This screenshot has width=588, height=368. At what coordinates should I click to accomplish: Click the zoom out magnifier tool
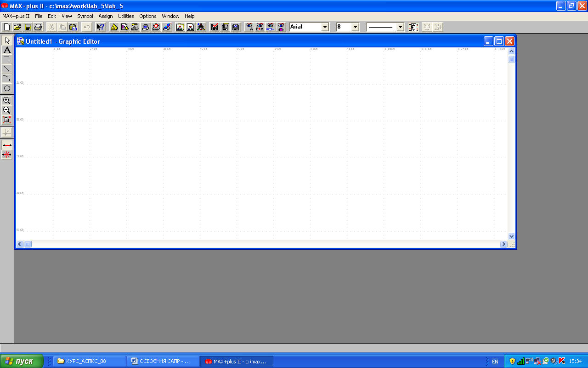tap(7, 110)
